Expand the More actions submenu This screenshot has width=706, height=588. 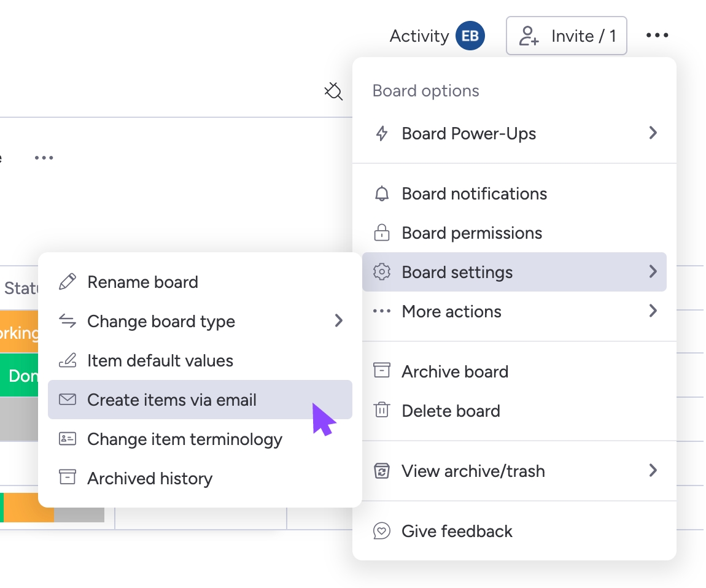tap(653, 311)
